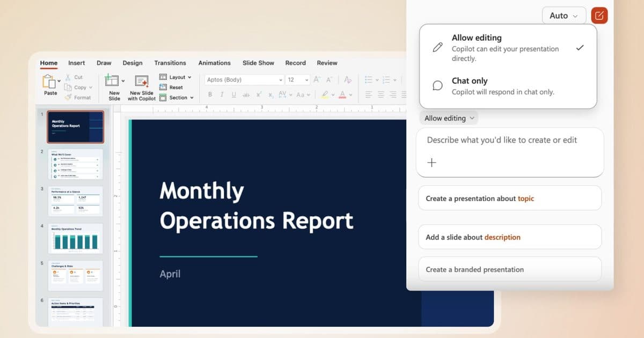Select the Chat only mode option

pyautogui.click(x=504, y=86)
